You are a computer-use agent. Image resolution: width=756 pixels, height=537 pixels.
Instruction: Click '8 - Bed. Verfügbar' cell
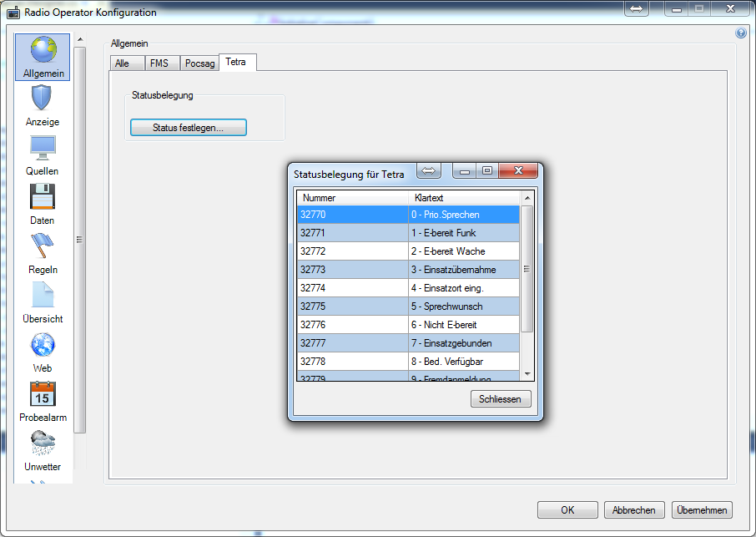(464, 361)
